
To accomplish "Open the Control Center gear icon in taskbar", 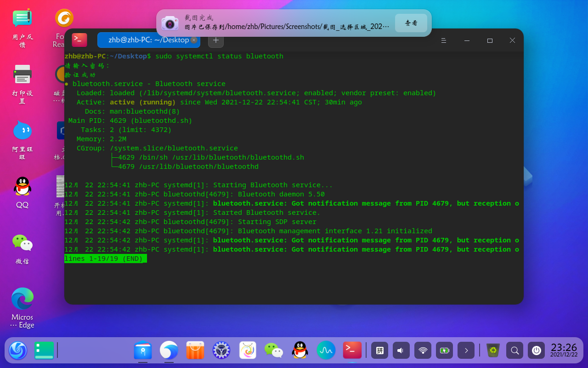I will pyautogui.click(x=221, y=350).
